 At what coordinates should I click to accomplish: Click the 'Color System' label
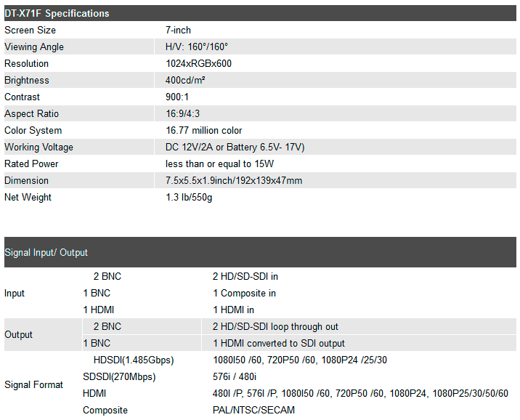pyautogui.click(x=33, y=131)
